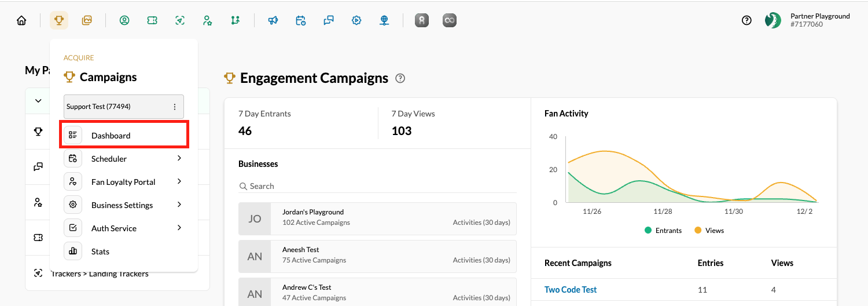Toggle Entrants series in chart legend
868x306 pixels.
pyautogui.click(x=663, y=231)
